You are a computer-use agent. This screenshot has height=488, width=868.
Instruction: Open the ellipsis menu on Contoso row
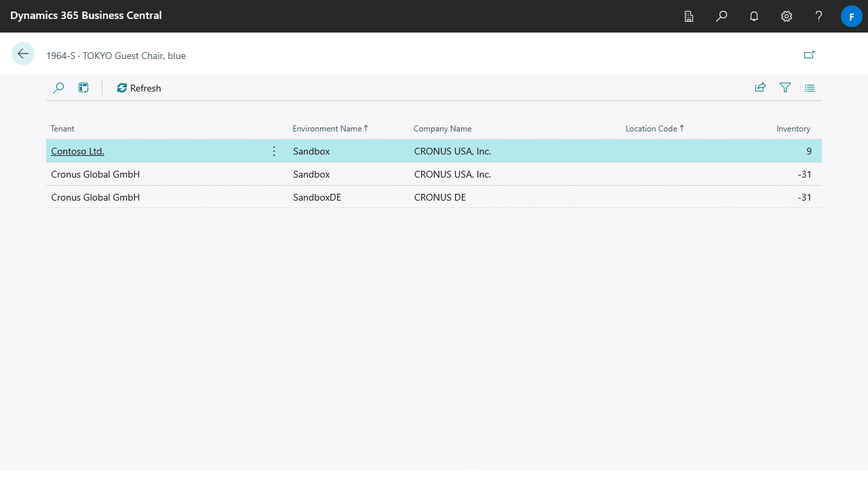click(x=274, y=150)
